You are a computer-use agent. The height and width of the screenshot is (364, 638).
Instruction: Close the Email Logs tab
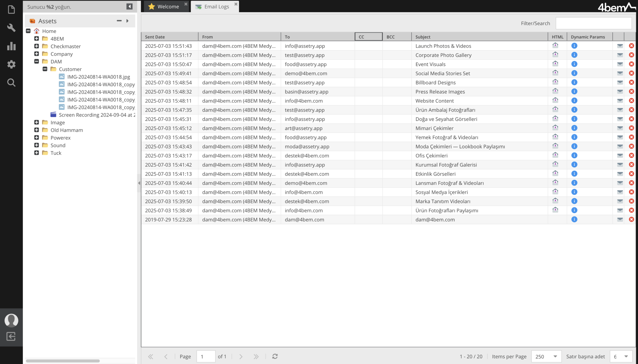pyautogui.click(x=236, y=4)
